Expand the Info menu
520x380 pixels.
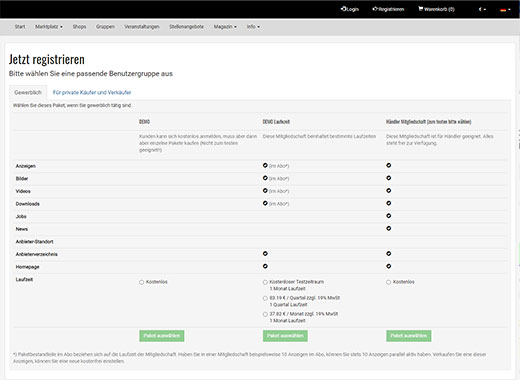(x=253, y=26)
